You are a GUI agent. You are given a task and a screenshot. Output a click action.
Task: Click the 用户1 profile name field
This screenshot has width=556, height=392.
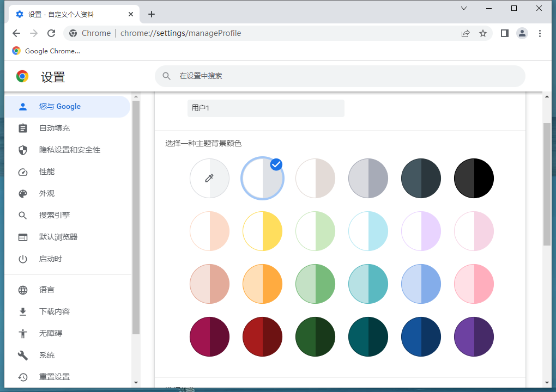click(x=265, y=108)
